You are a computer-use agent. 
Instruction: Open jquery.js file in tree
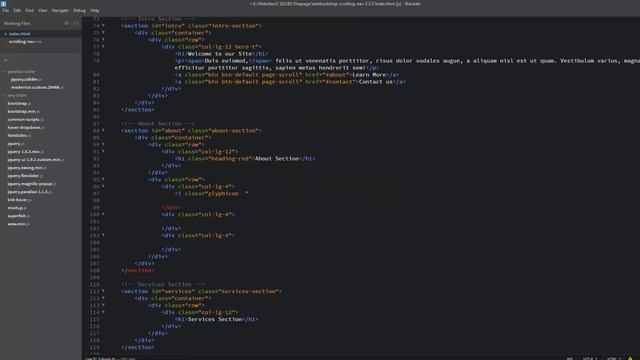tap(16, 144)
